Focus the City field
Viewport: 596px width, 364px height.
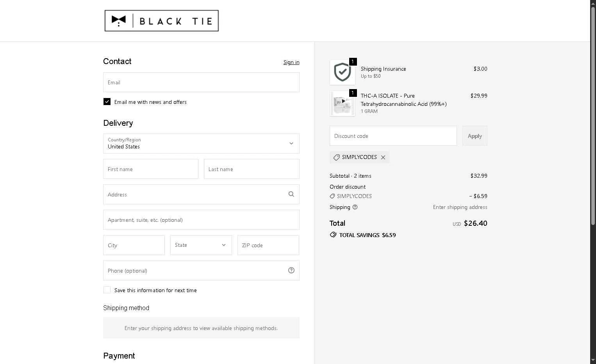point(134,245)
